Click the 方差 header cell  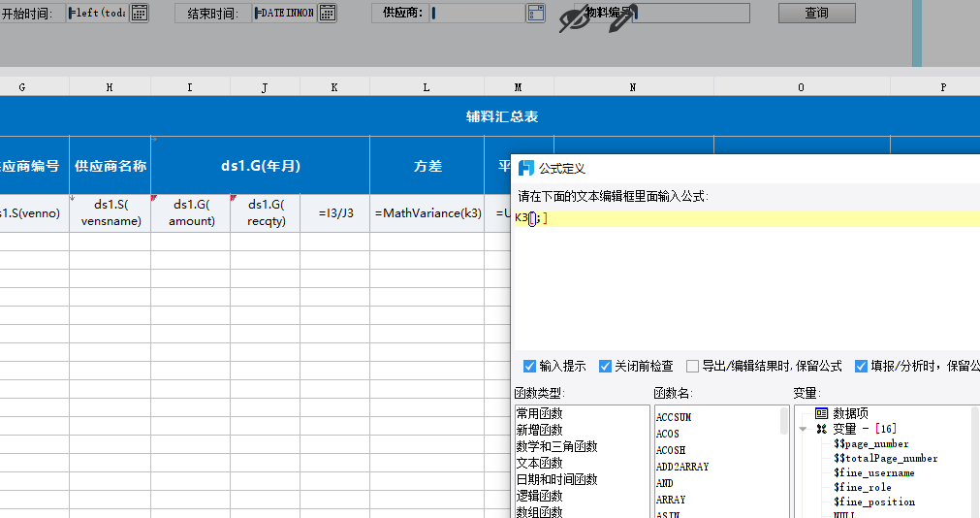[427, 166]
